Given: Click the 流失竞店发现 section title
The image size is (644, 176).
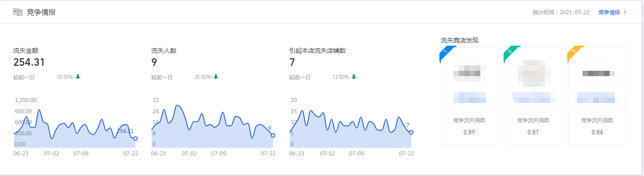Looking at the screenshot, I should [x=460, y=41].
